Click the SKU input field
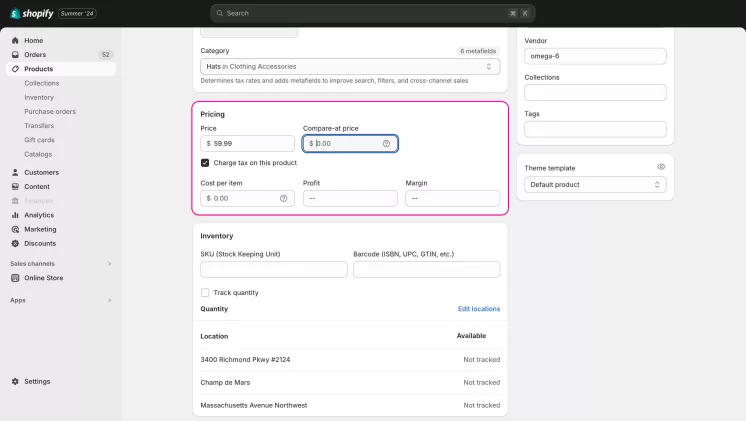This screenshot has height=421, width=746. 274,269
